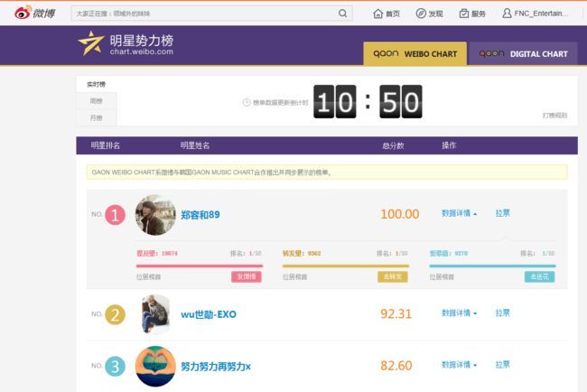Screen dimensions: 587x392
Task: Switch to the DIGITAL CHART tab
Action: tap(523, 53)
